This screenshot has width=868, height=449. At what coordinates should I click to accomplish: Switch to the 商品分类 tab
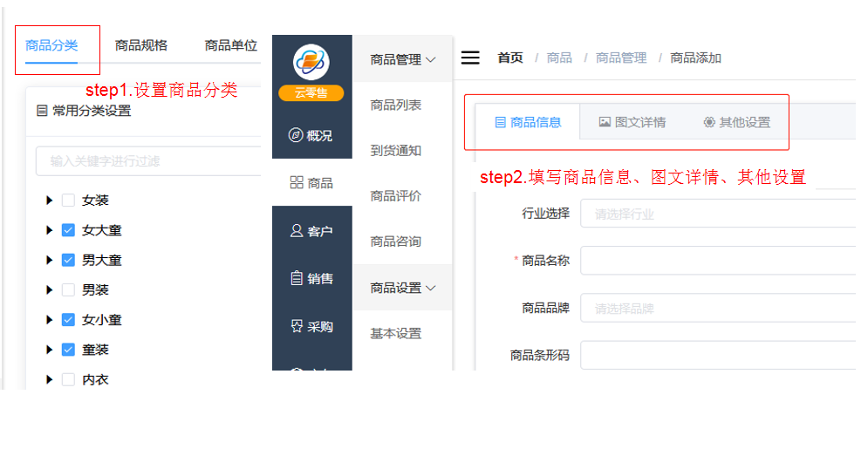click(51, 45)
